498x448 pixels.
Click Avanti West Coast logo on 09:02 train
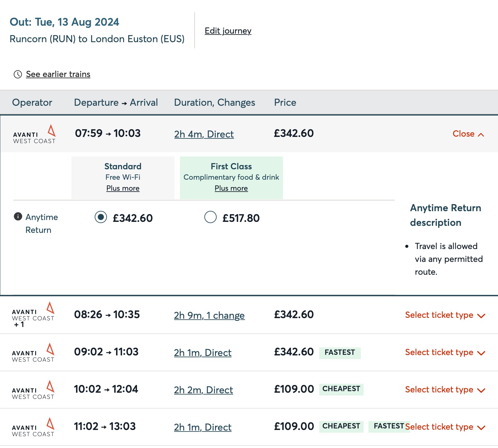(x=33, y=352)
